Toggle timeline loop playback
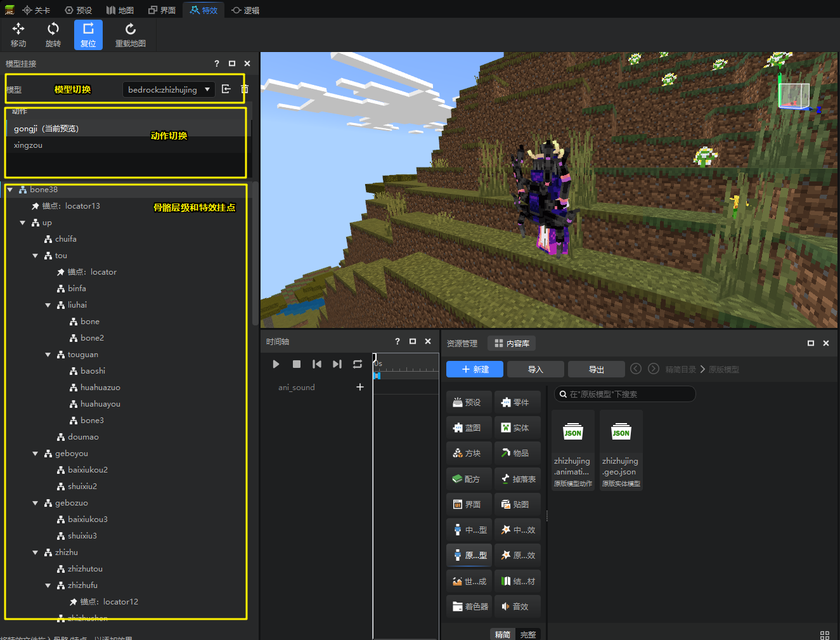Screen dimensions: 840x640 click(x=358, y=364)
